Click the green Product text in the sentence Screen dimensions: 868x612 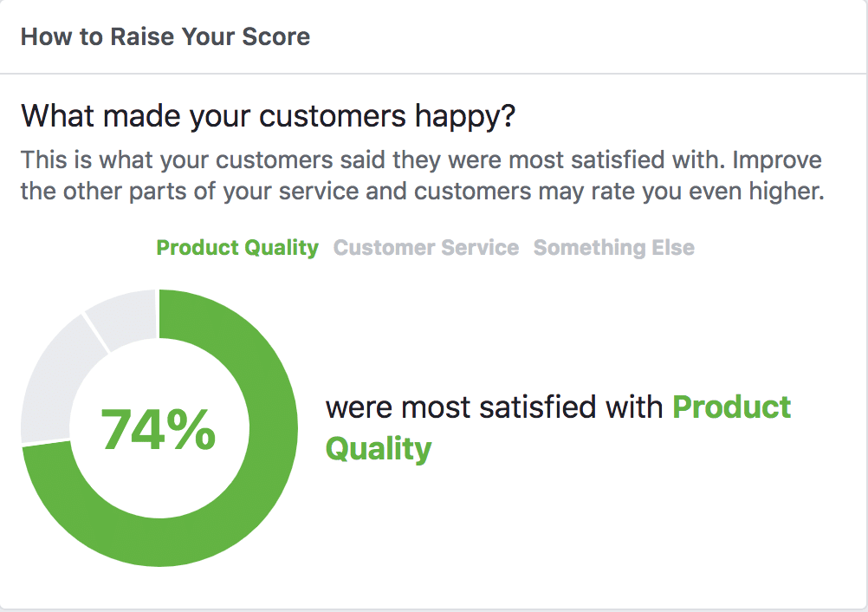coord(732,407)
